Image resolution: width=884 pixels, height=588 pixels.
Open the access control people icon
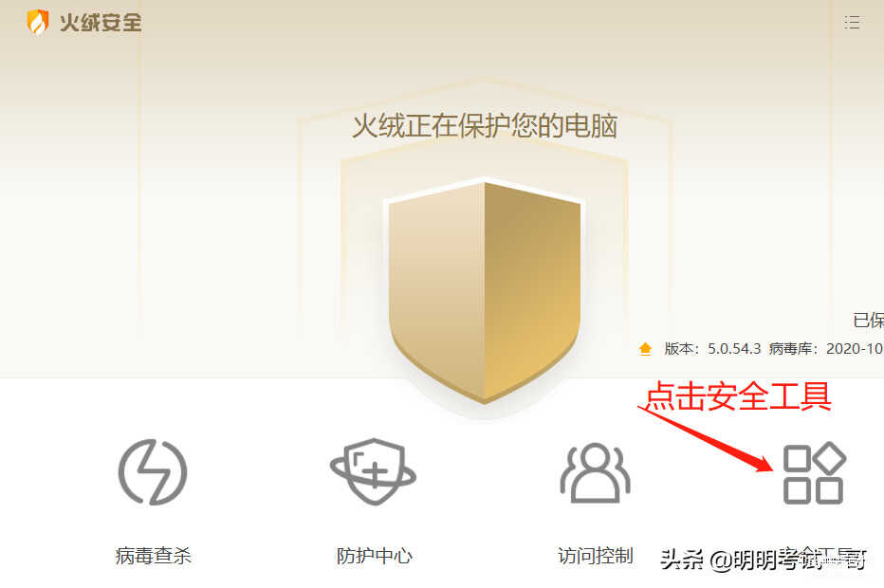[x=596, y=472]
